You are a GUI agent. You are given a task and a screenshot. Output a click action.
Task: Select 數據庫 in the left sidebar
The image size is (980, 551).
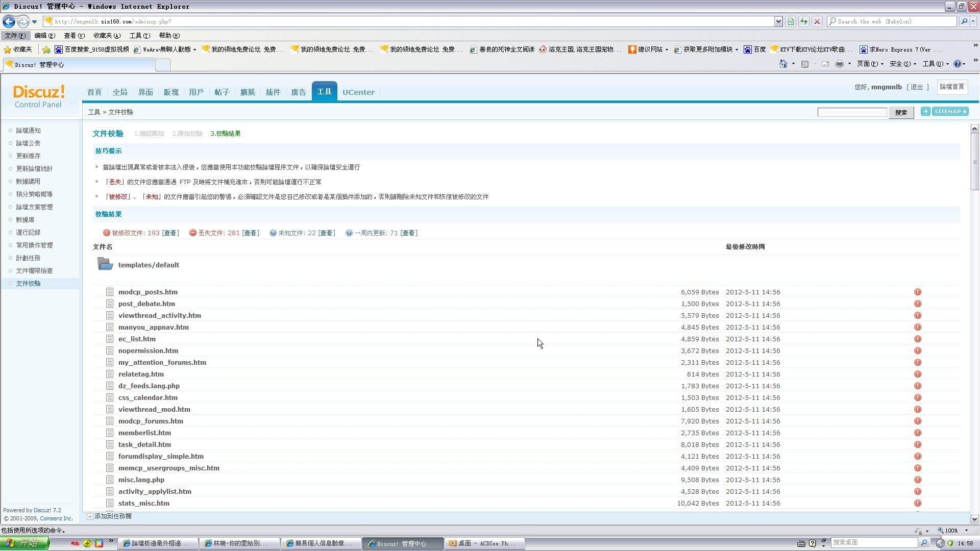pyautogui.click(x=25, y=219)
